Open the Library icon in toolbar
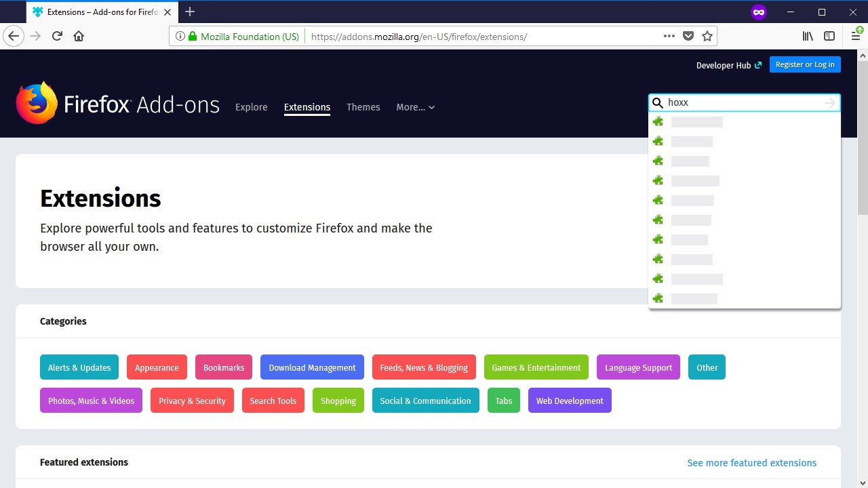868x488 pixels. [x=808, y=37]
